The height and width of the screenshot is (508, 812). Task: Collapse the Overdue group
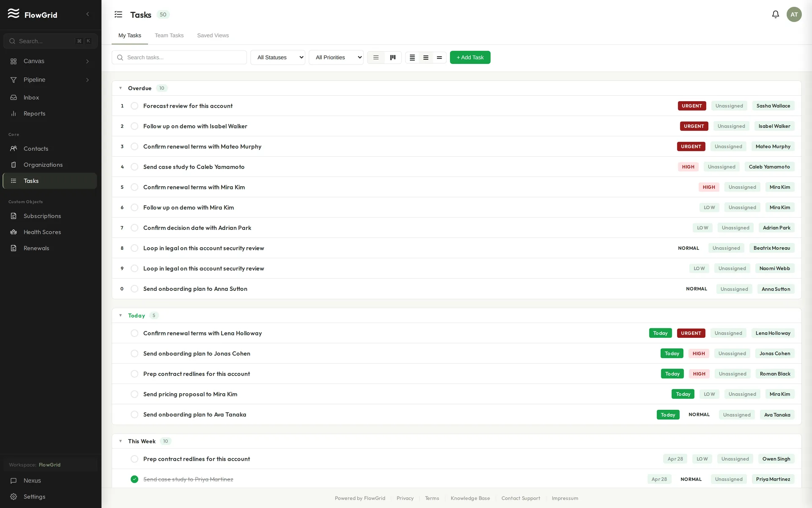click(121, 88)
